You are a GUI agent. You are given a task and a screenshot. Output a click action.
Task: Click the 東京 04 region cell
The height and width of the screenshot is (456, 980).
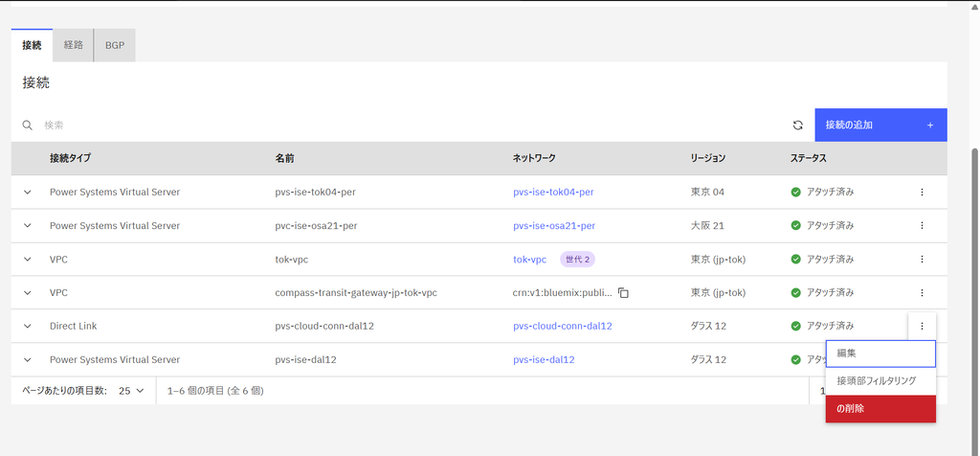point(707,192)
